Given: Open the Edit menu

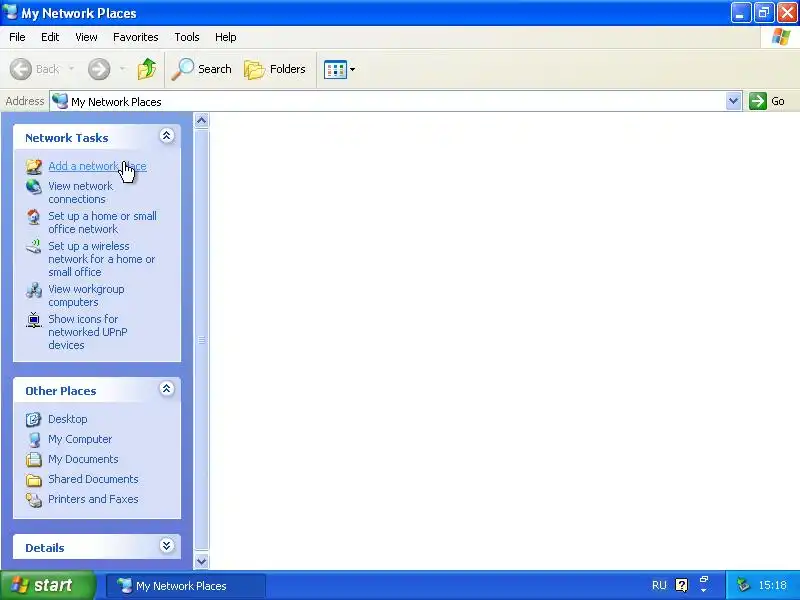Looking at the screenshot, I should pyautogui.click(x=50, y=37).
